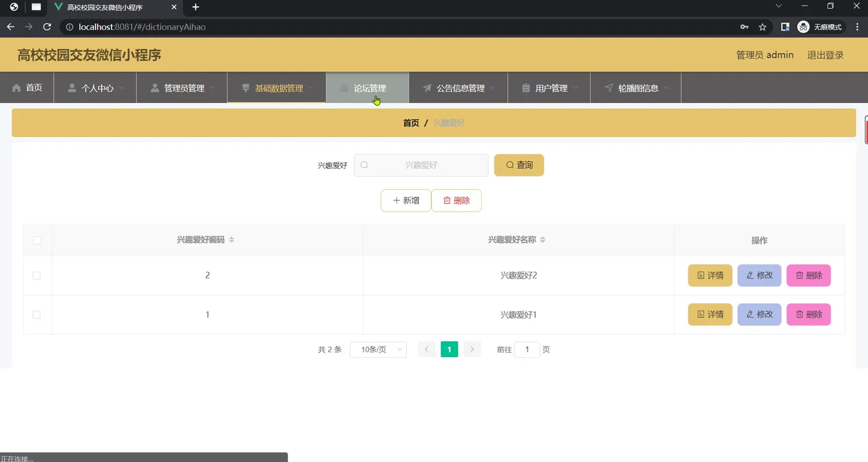Focus the 兴趣爱好 search input field
Screen dimensions: 868x462
(421, 165)
